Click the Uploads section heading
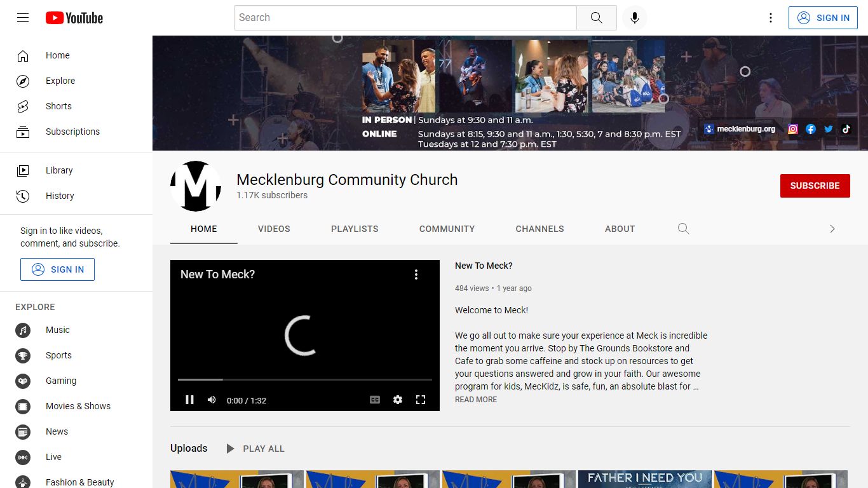The width and height of the screenshot is (868, 488). coord(189,449)
